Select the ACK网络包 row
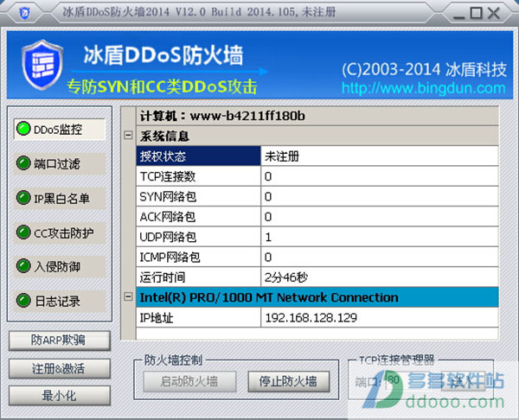 317,217
